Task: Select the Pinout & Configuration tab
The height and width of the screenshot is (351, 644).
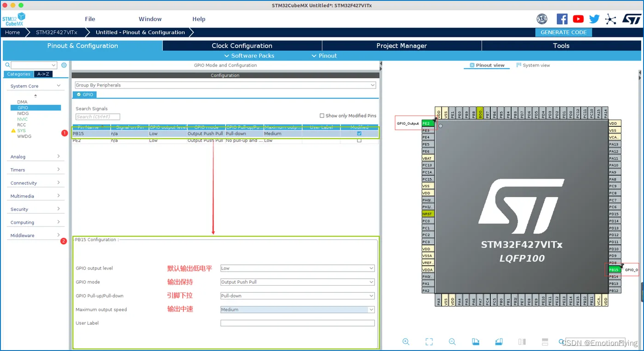Action: pyautogui.click(x=83, y=46)
